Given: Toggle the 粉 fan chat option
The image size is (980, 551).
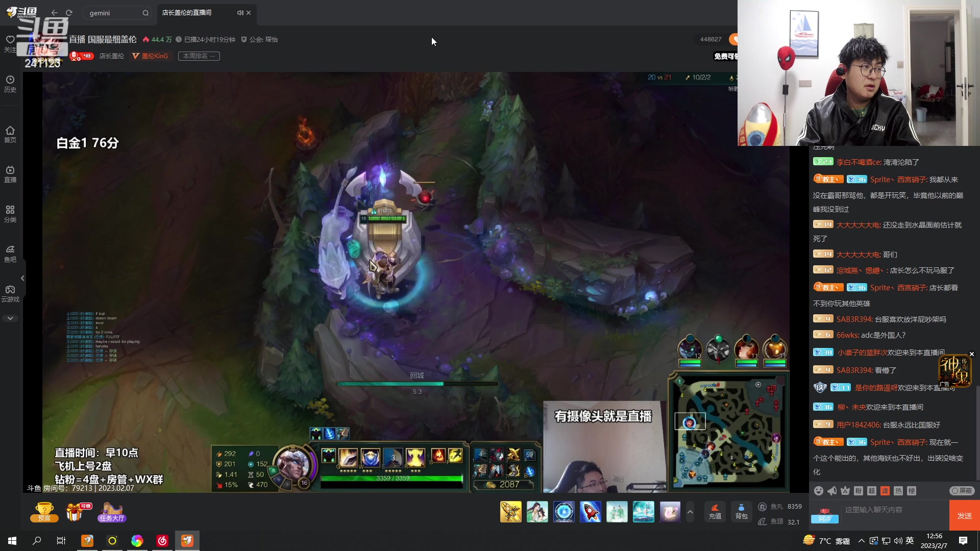Looking at the screenshot, I should 859,491.
